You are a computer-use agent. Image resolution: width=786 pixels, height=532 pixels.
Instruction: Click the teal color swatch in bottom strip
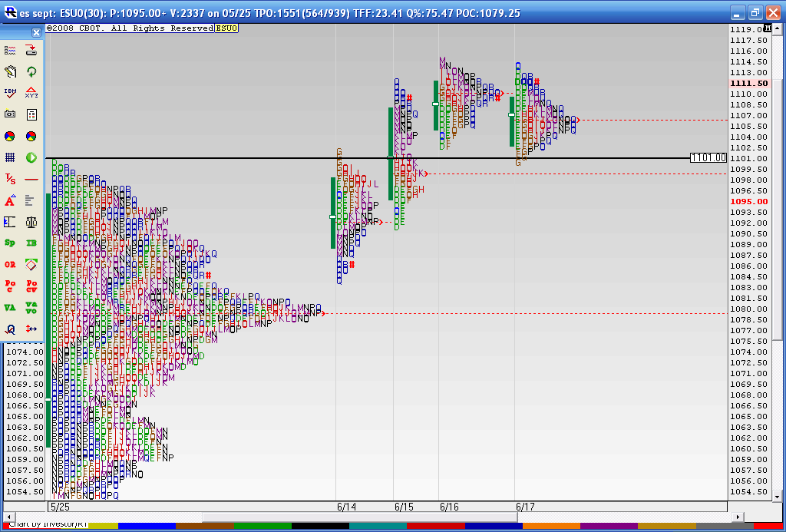(378, 526)
